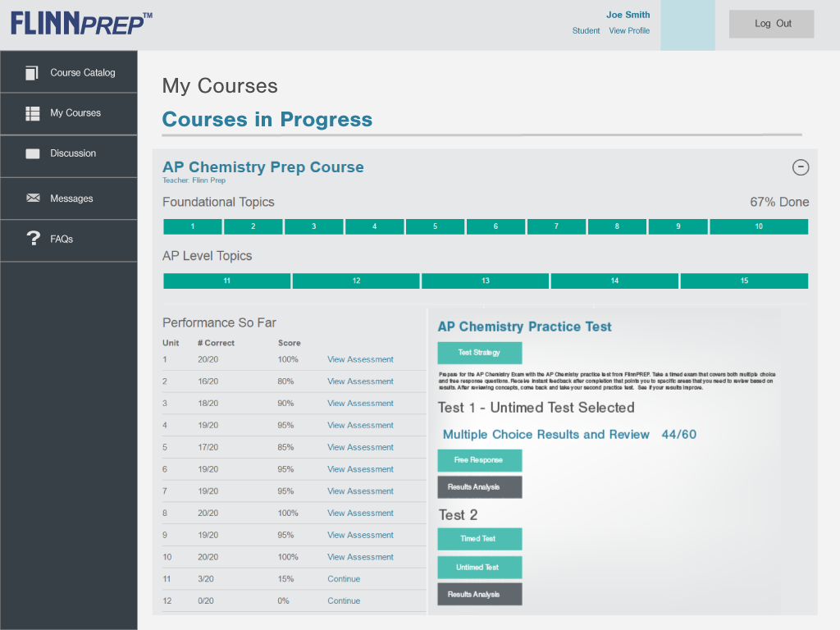Open Results Analysis for Test 2
The image size is (840, 630).
[479, 594]
